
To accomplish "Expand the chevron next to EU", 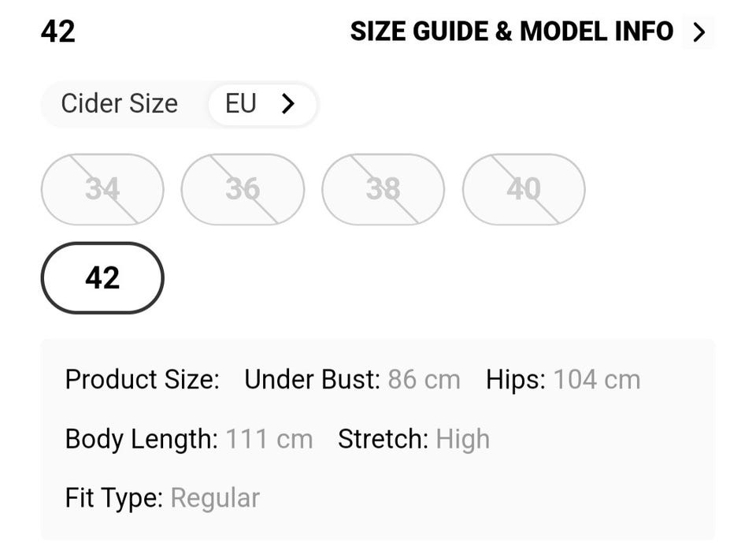I will click(x=288, y=104).
